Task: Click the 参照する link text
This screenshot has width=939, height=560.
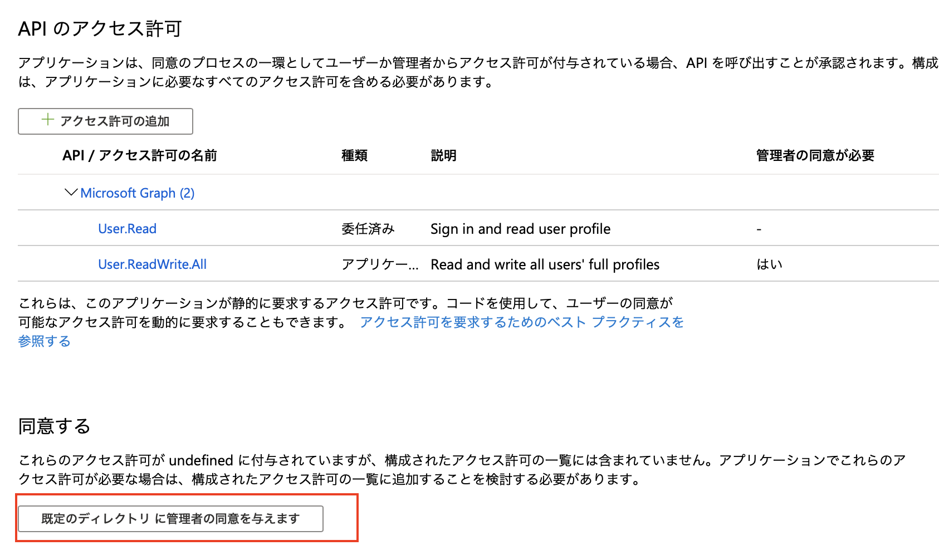Action: [44, 341]
